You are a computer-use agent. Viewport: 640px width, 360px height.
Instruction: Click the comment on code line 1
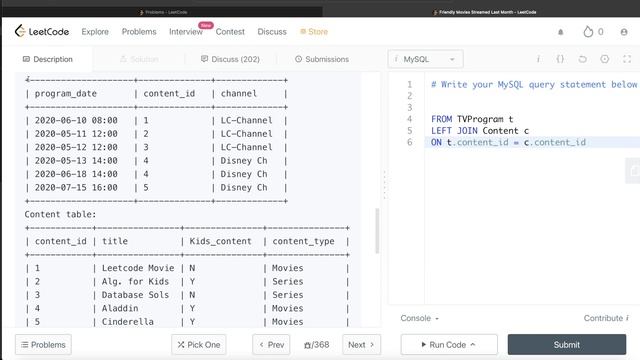[x=534, y=84]
